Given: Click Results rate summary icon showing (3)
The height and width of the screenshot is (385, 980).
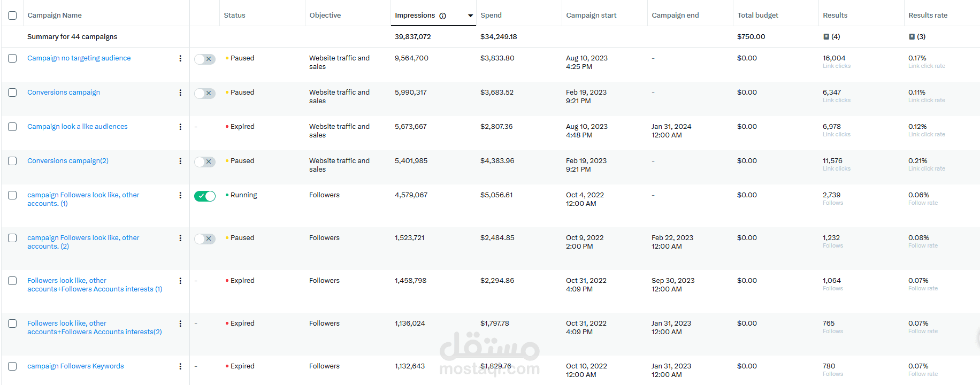Looking at the screenshot, I should [x=912, y=37].
